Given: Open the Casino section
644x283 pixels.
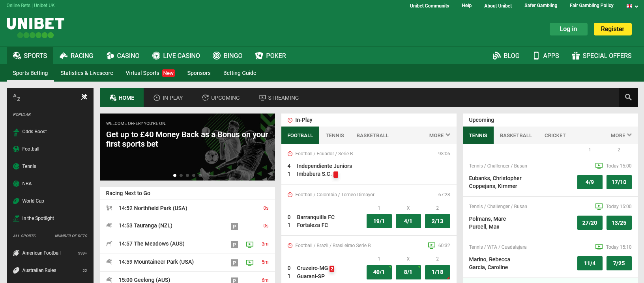Looking at the screenshot, I should click(x=123, y=56).
